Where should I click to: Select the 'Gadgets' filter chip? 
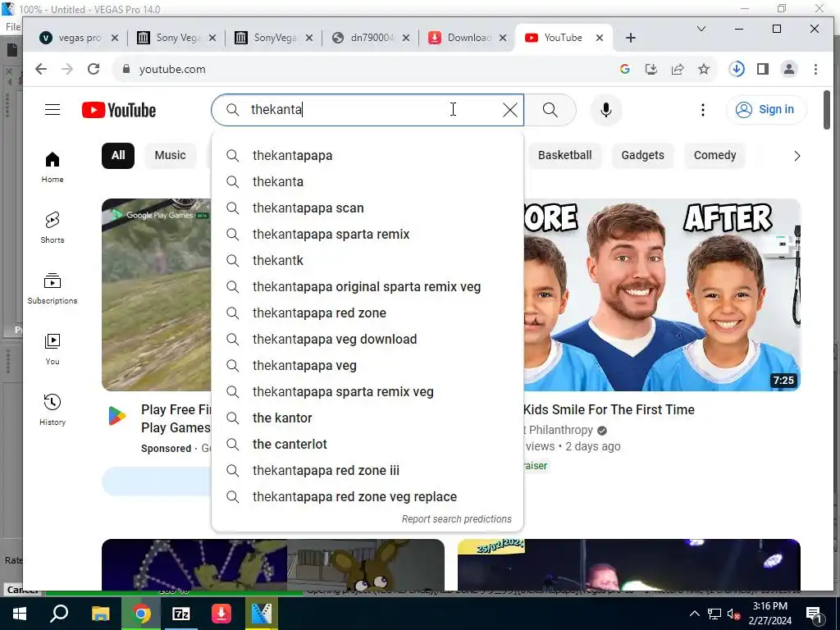pos(642,155)
